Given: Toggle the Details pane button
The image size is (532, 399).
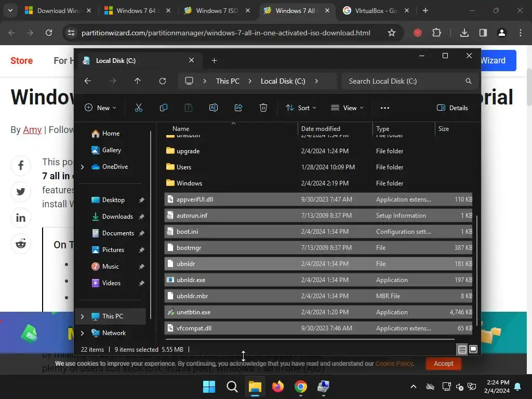Looking at the screenshot, I should [453, 108].
